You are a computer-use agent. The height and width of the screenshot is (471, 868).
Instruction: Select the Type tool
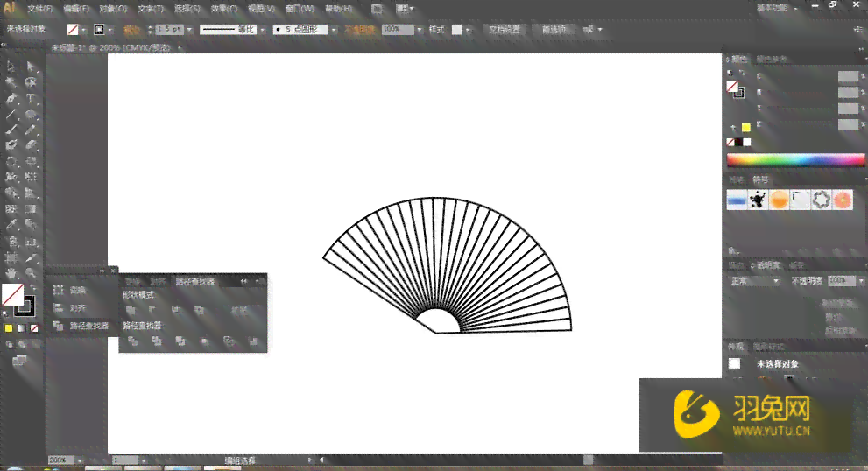pos(31,99)
